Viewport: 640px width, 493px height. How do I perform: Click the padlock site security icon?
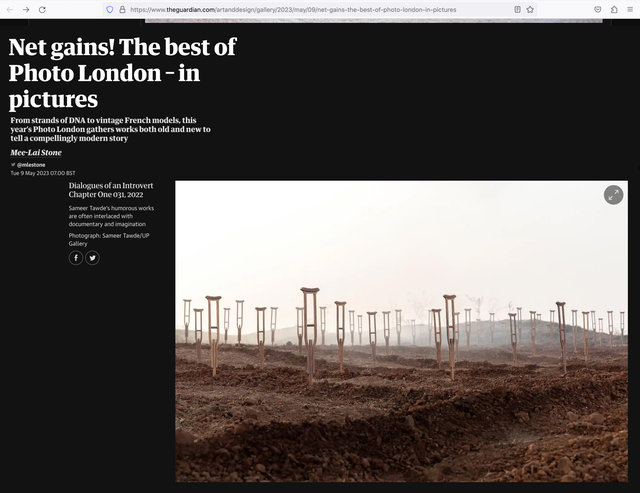coord(122,9)
